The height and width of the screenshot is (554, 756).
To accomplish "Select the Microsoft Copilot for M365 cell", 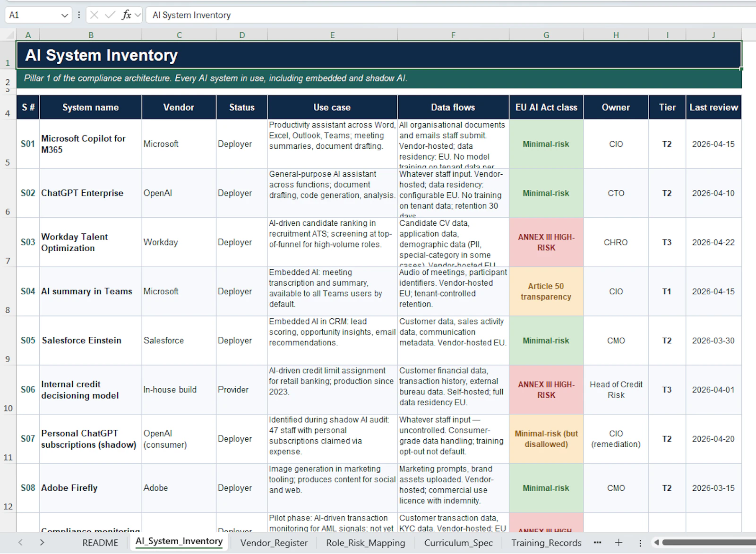I will 91,144.
